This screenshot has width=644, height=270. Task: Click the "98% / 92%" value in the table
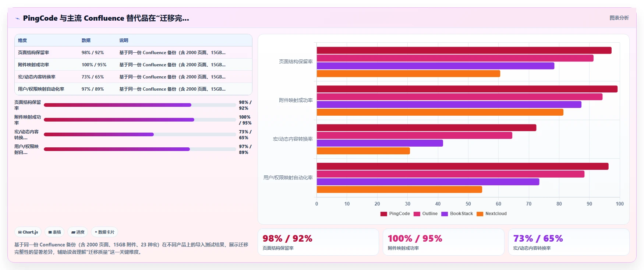pos(93,53)
